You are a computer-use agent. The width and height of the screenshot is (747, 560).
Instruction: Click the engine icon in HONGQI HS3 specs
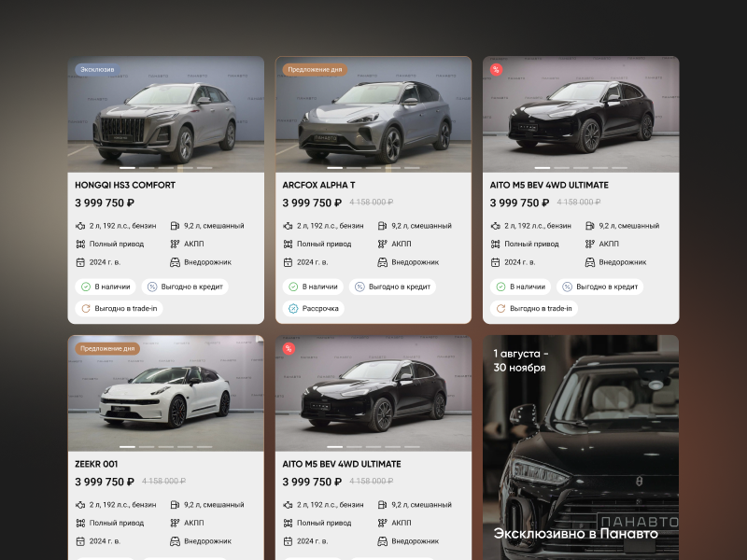(80, 226)
